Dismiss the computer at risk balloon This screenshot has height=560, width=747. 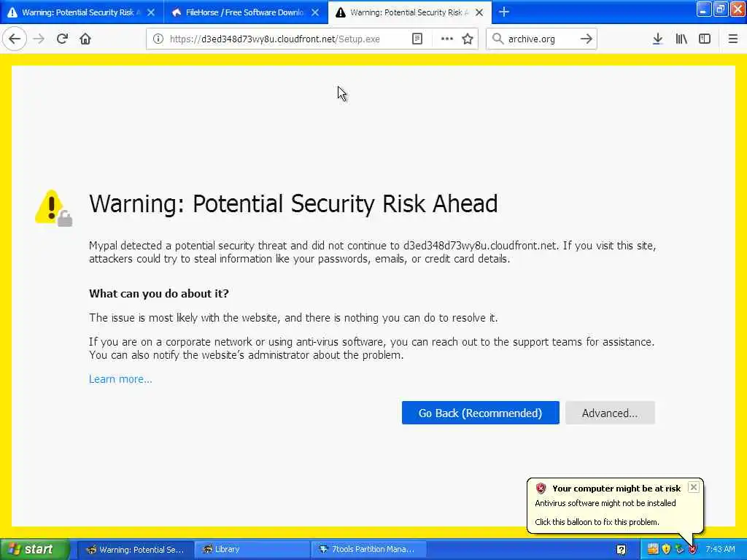point(694,487)
